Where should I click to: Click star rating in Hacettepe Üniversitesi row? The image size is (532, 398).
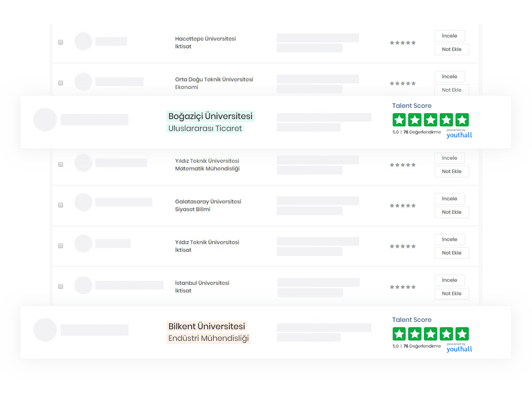403,43
